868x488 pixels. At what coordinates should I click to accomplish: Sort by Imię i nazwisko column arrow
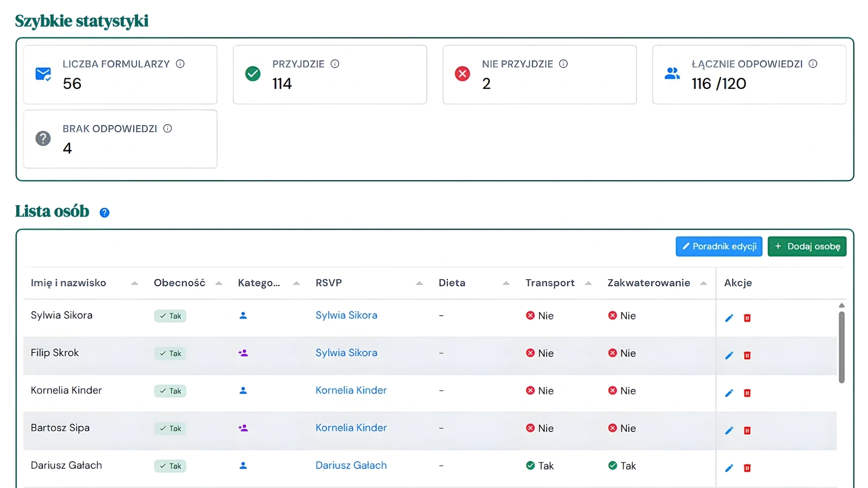click(134, 283)
